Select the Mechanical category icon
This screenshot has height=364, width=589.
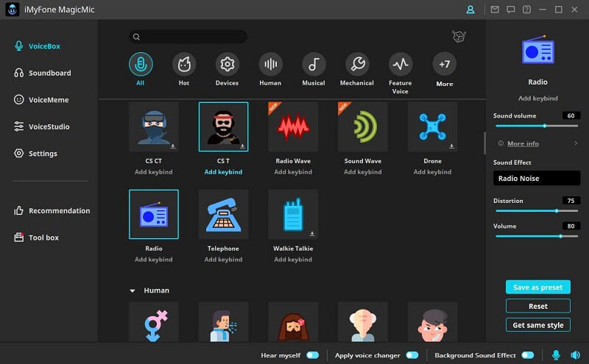point(357,64)
